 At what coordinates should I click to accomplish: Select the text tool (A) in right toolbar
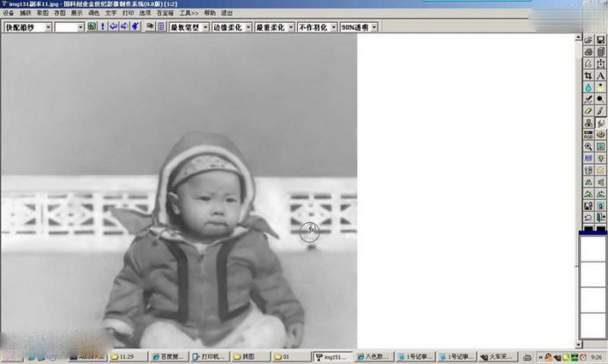tap(600, 76)
